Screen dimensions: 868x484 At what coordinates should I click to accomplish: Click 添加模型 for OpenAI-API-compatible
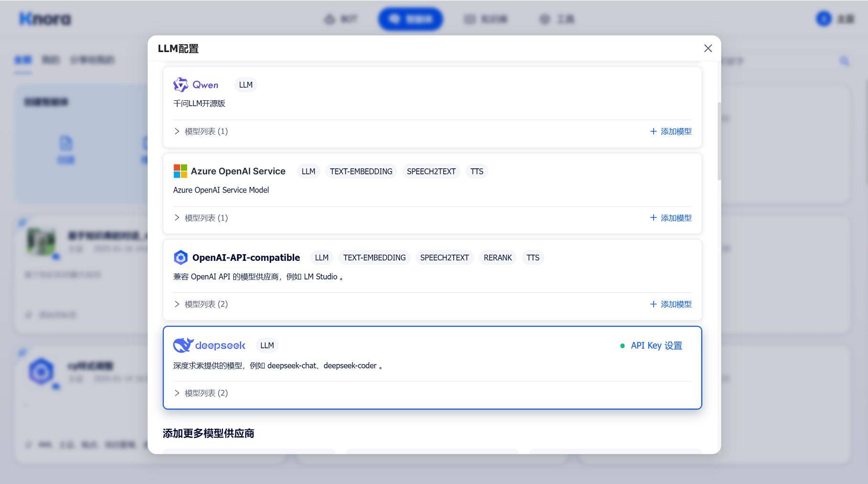[671, 304]
